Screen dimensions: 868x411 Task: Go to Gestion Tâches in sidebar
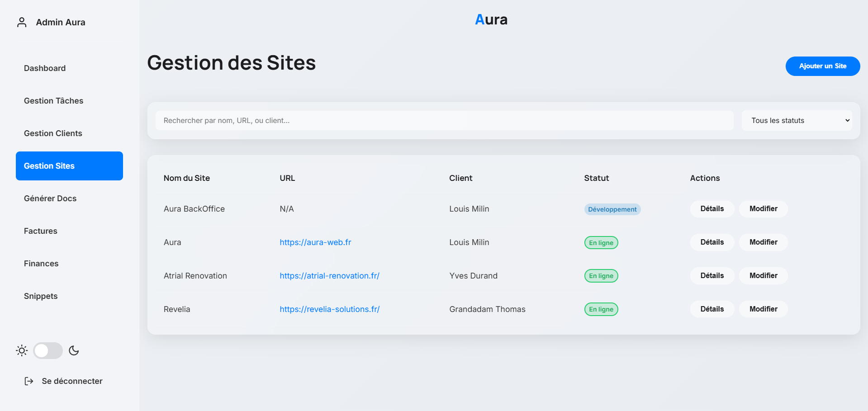coord(53,101)
